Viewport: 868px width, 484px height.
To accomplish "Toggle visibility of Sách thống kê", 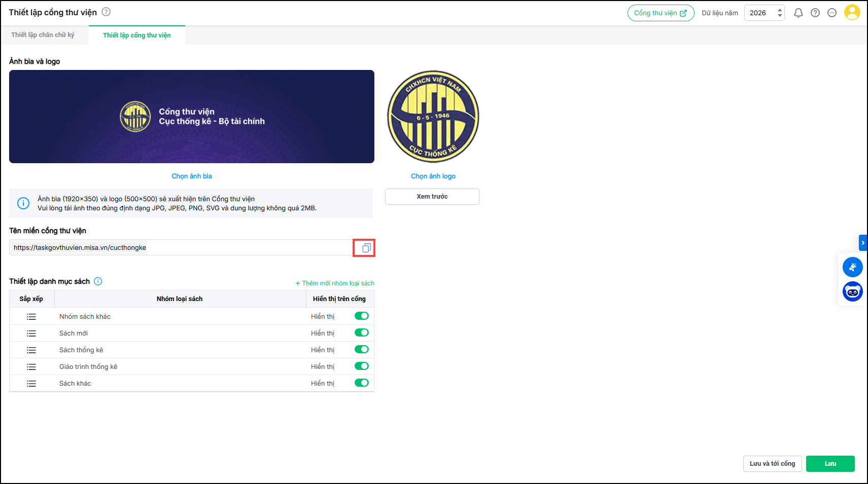I will [362, 350].
